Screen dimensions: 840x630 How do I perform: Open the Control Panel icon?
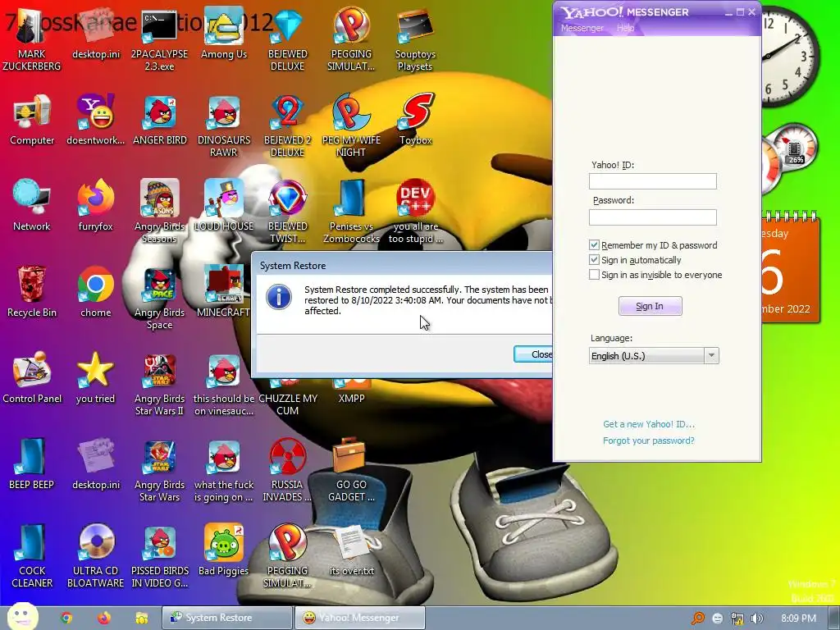32,378
